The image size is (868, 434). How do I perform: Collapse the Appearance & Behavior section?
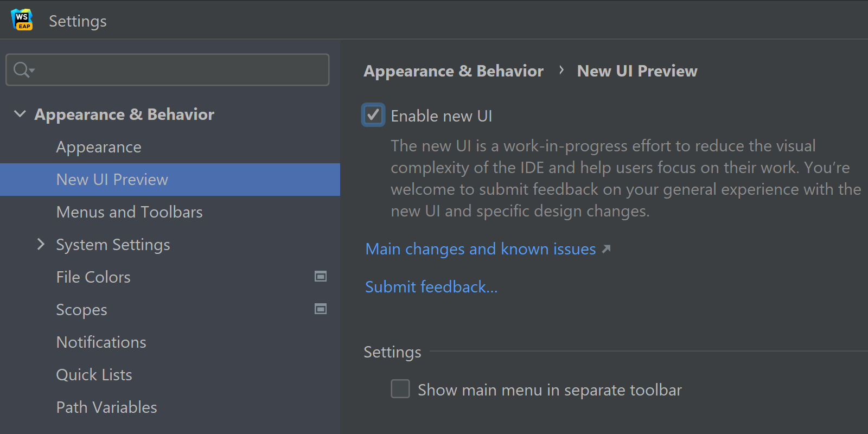click(x=20, y=114)
